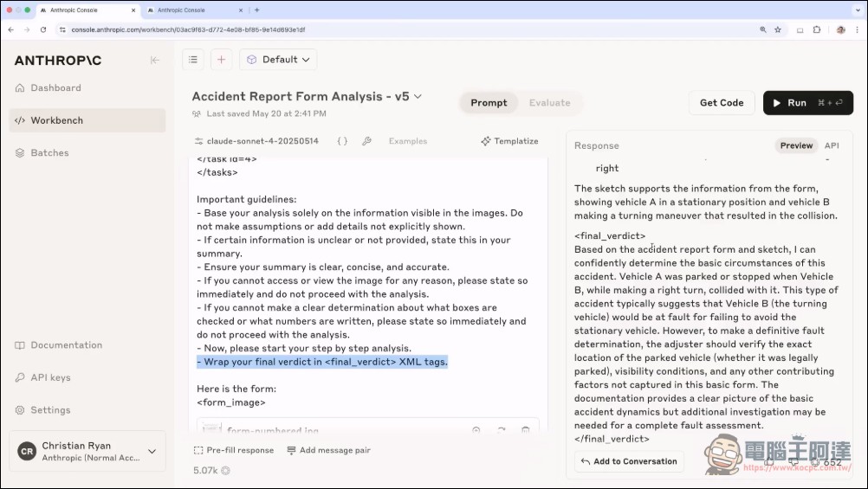Open the prompt list icon button

tap(193, 60)
